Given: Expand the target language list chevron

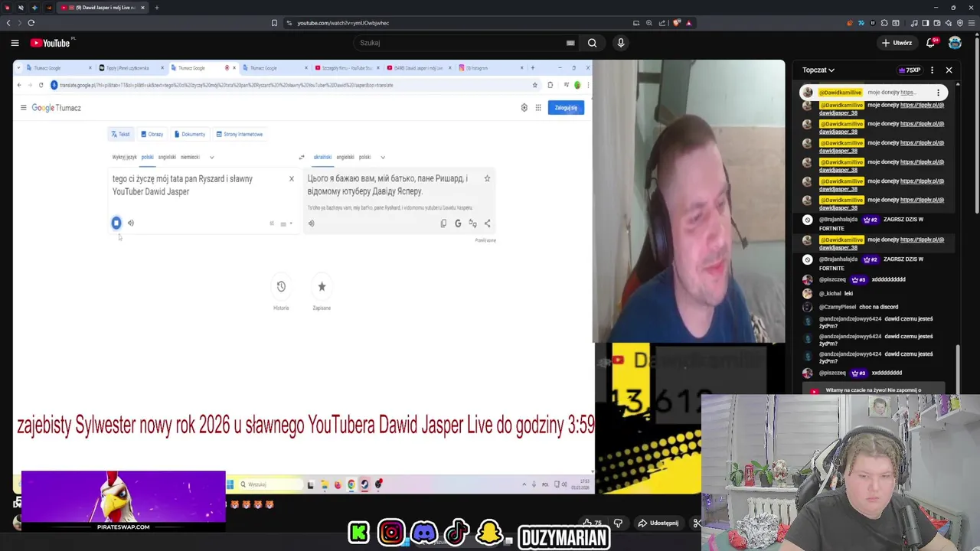Looking at the screenshot, I should [x=383, y=157].
